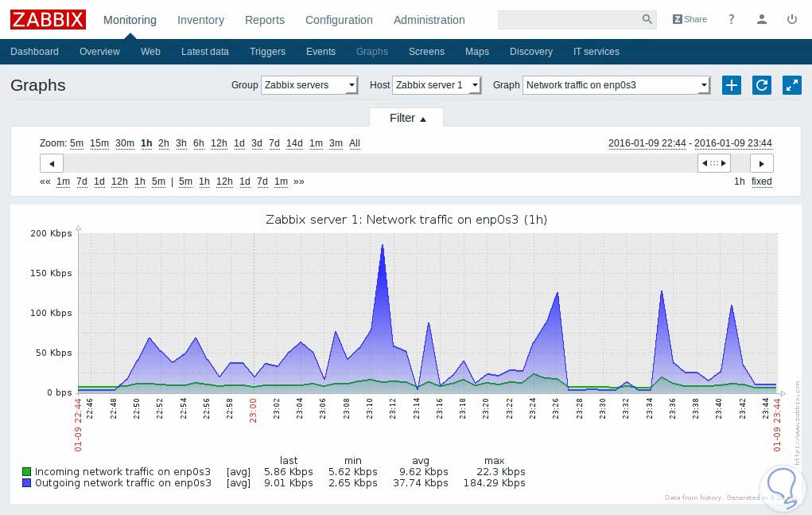Click the timeline scrollbar handle
Screen dimensions: 812x515
click(713, 163)
